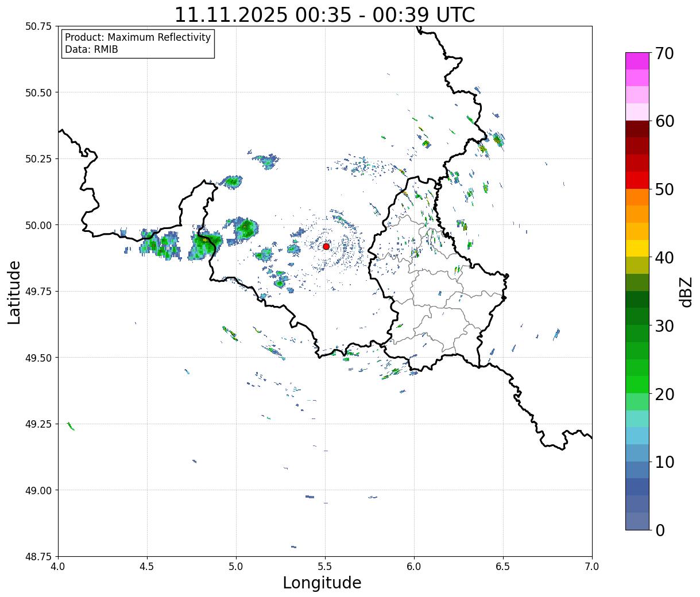The image size is (700, 597).
Task: Click the colorbar tick label 0
Action: point(659,530)
